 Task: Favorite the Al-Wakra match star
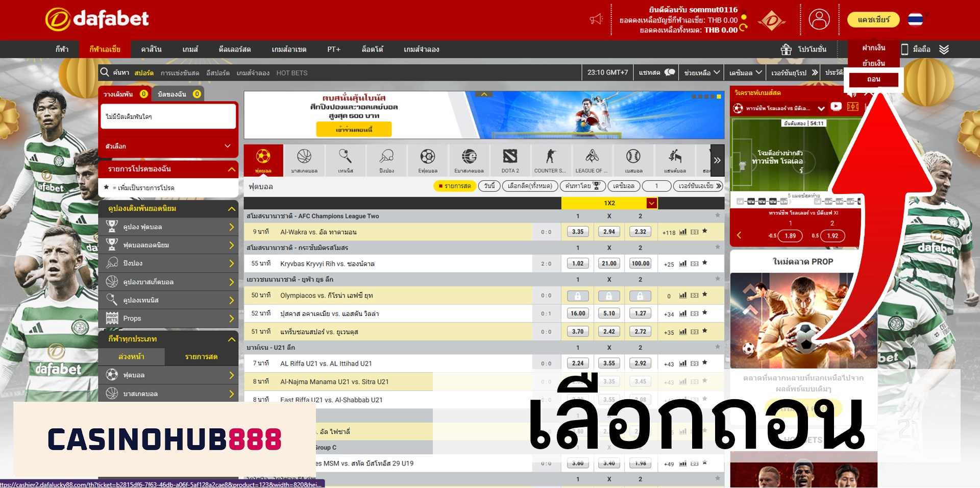[x=705, y=231]
